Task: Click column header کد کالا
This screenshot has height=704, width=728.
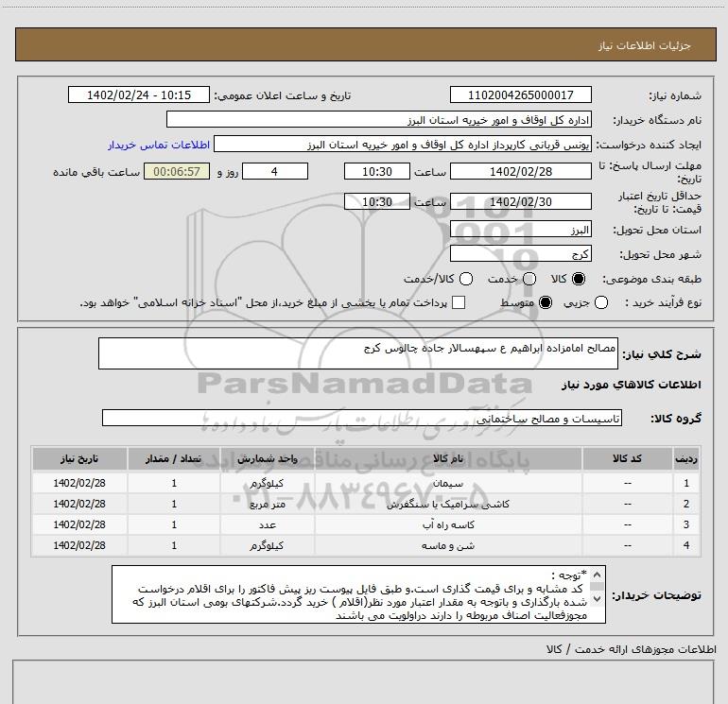Action: point(627,458)
